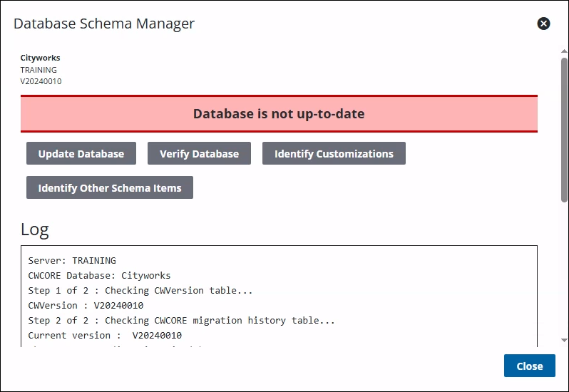Click the scrollbar down arrow

coord(564,340)
